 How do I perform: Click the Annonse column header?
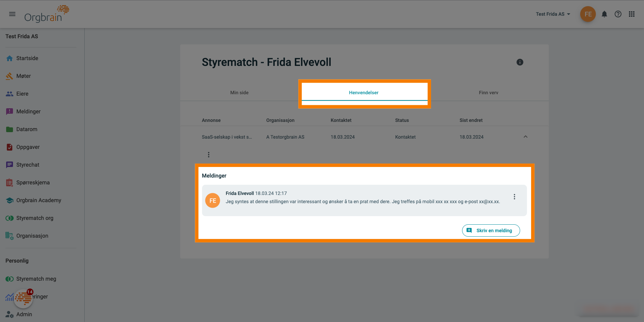(211, 120)
